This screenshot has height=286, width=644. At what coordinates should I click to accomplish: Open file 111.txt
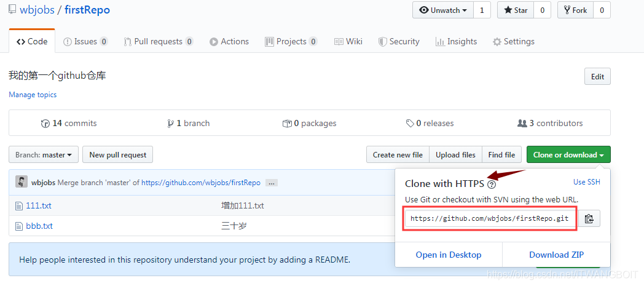[39, 205]
